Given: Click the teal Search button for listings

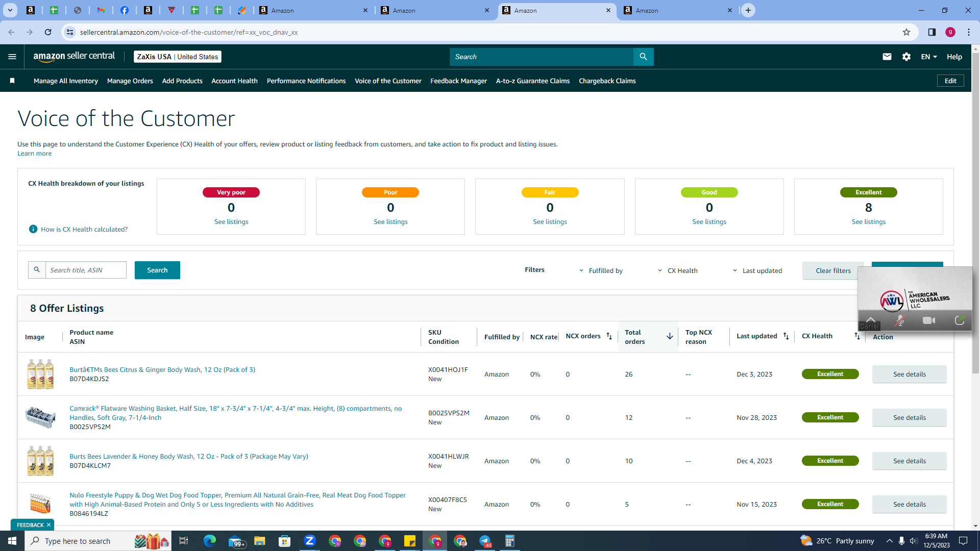Looking at the screenshot, I should [x=157, y=270].
